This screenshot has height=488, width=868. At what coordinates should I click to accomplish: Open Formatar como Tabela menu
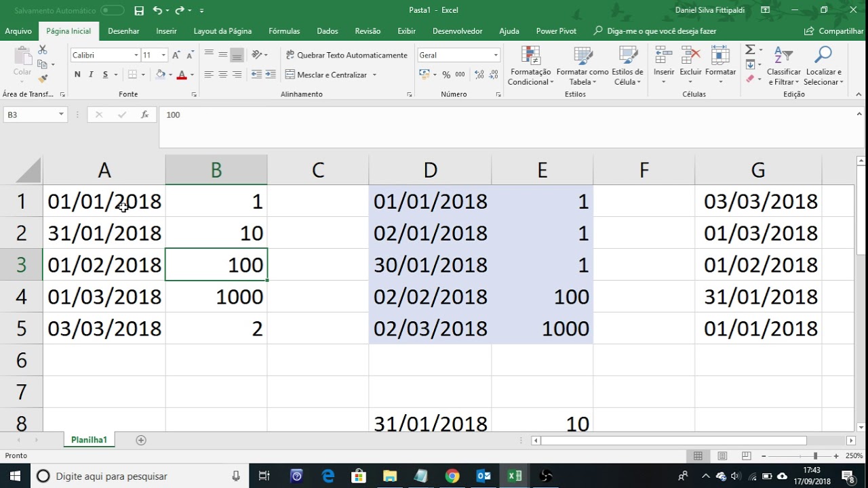pyautogui.click(x=583, y=66)
